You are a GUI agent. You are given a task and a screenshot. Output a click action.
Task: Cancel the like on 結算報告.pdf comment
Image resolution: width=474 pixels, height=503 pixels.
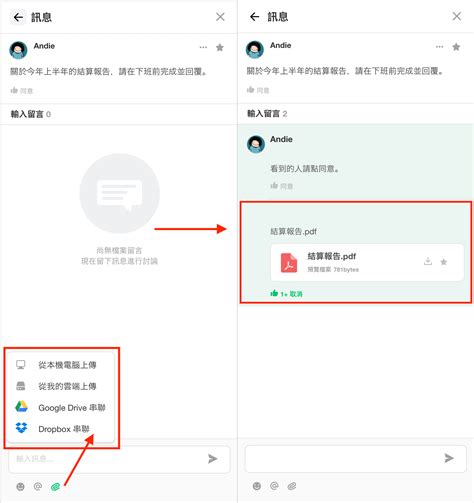pos(286,294)
